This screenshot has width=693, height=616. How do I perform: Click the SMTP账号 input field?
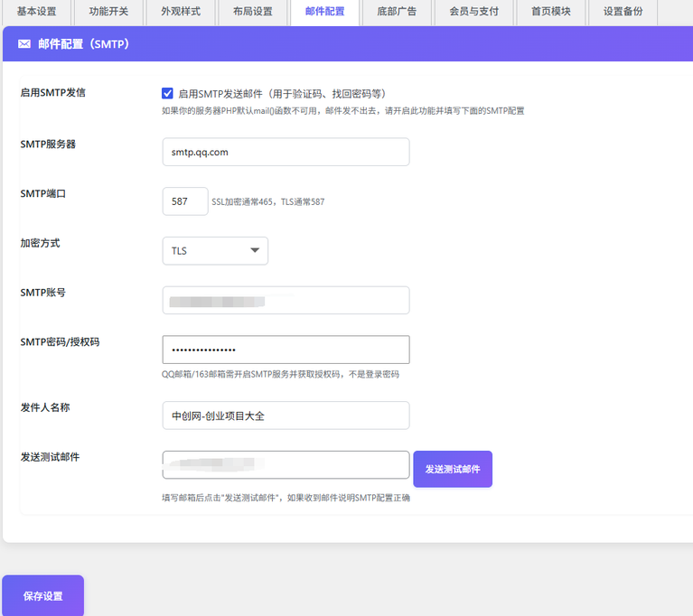point(286,301)
